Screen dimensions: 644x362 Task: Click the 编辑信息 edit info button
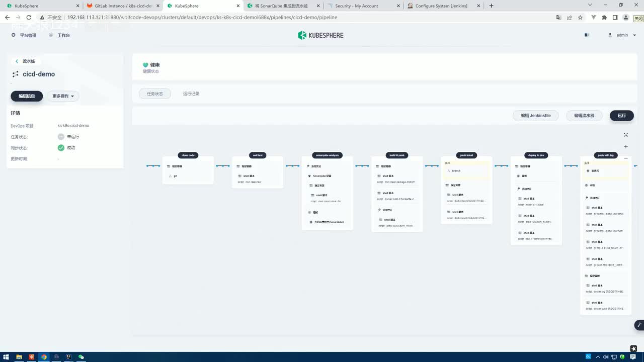pos(27,96)
